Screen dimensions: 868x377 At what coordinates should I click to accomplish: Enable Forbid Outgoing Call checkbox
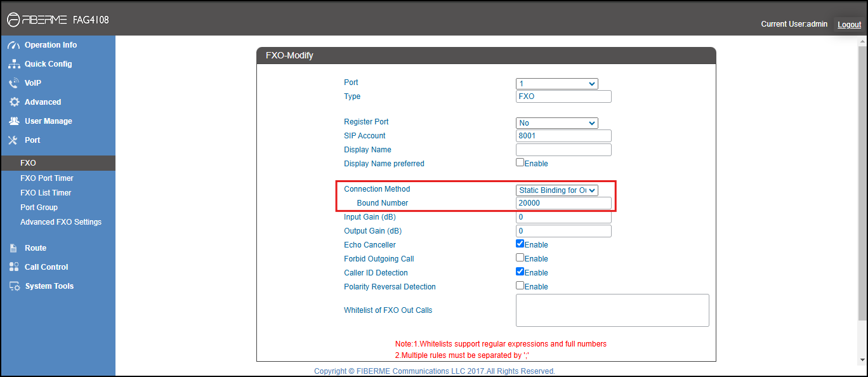(520, 258)
